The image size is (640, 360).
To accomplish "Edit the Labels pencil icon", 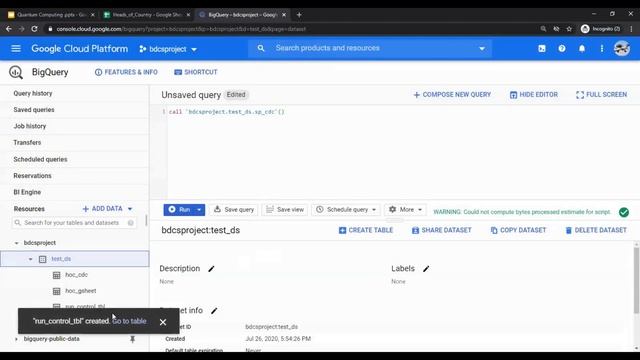I will pos(426,269).
